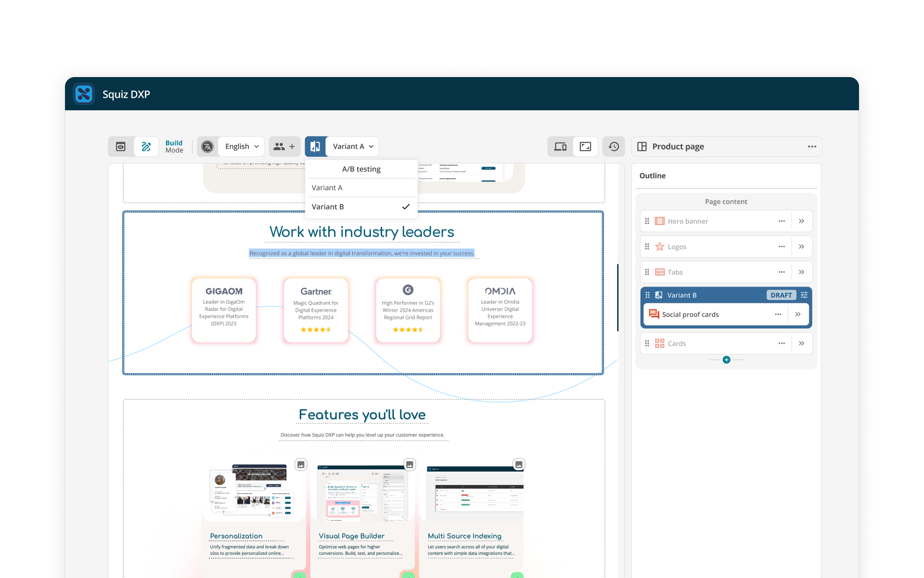
Task: Open the Variant A dropdown
Action: [353, 146]
